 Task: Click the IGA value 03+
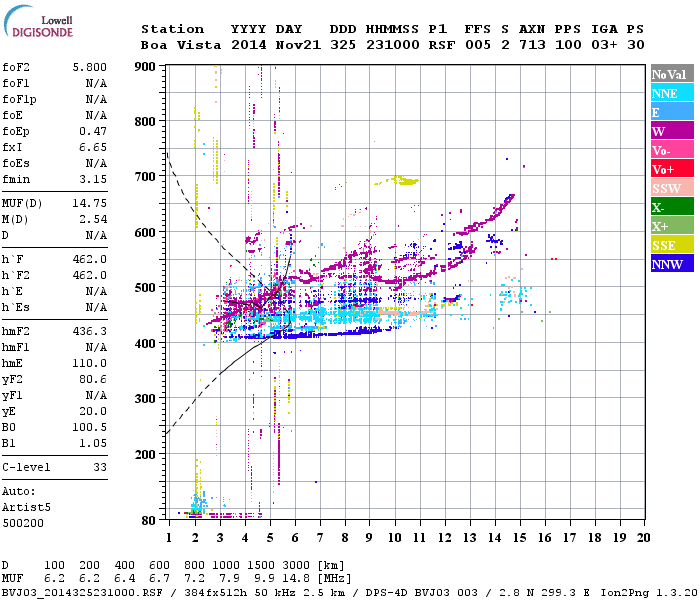pyautogui.click(x=604, y=45)
